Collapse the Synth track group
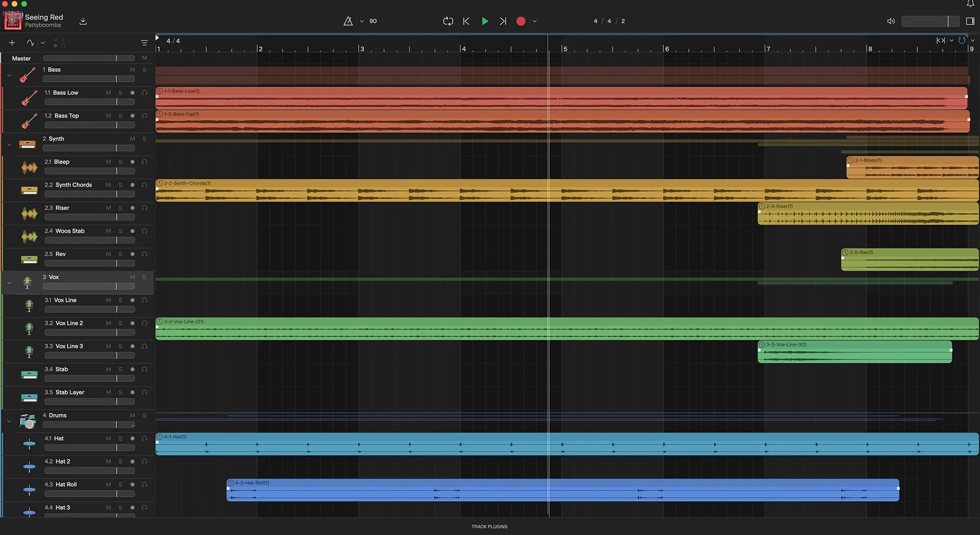This screenshot has height=535, width=980. [x=9, y=145]
